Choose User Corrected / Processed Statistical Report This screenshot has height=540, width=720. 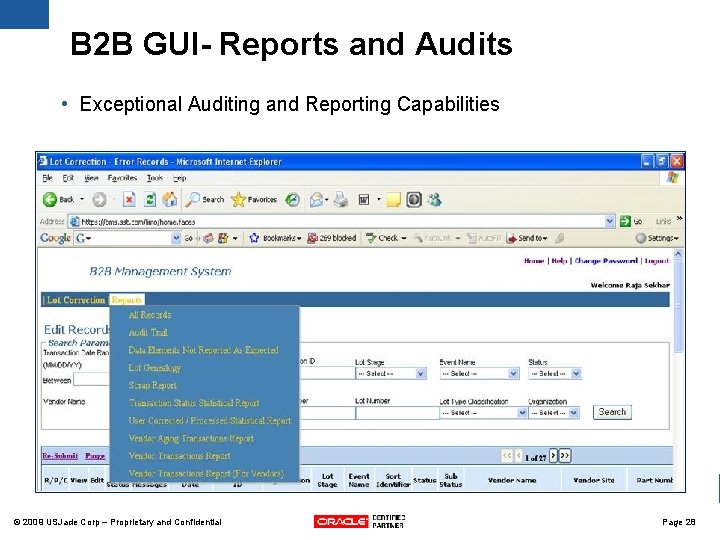pos(209,421)
